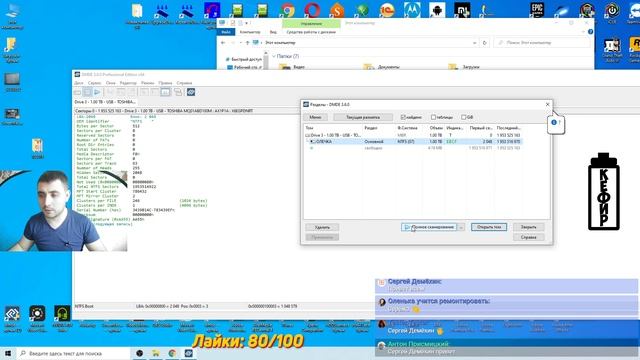Click the 'Drive 3 - 1.00 TB - USB - TOSHIBA' tab
The image size is (640, 360).
point(104,102)
